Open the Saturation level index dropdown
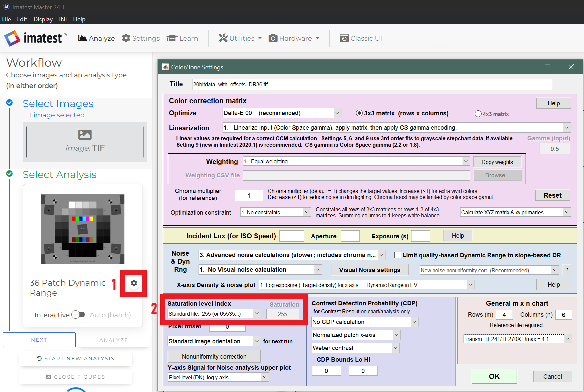This screenshot has width=584, height=392. coord(214,314)
